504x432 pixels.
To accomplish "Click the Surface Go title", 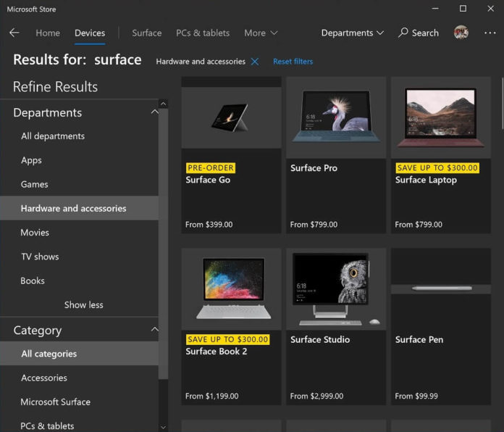I will click(208, 180).
